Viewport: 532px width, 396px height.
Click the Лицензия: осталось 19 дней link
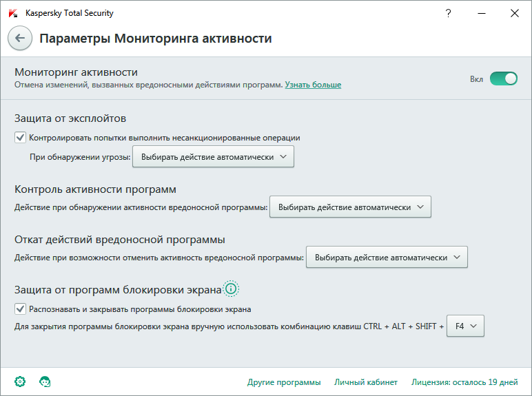[x=464, y=382]
